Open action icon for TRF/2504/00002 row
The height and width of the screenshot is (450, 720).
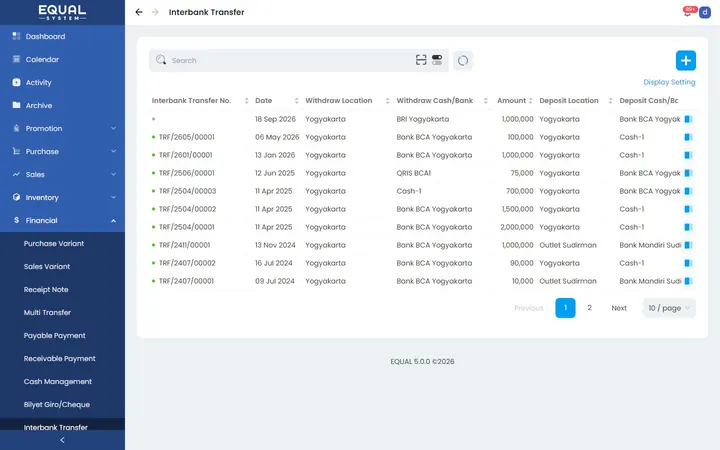point(688,209)
